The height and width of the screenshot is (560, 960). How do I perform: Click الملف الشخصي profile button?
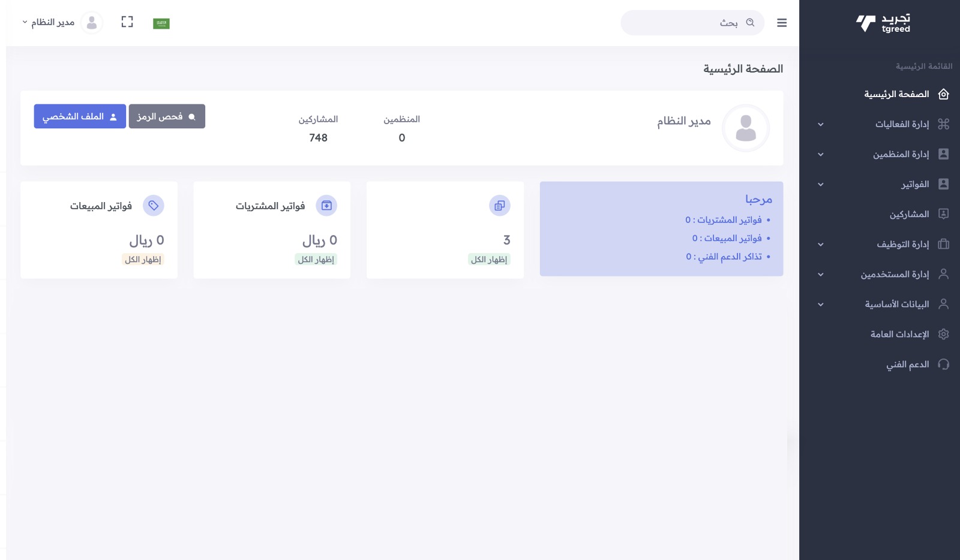pos(80,116)
